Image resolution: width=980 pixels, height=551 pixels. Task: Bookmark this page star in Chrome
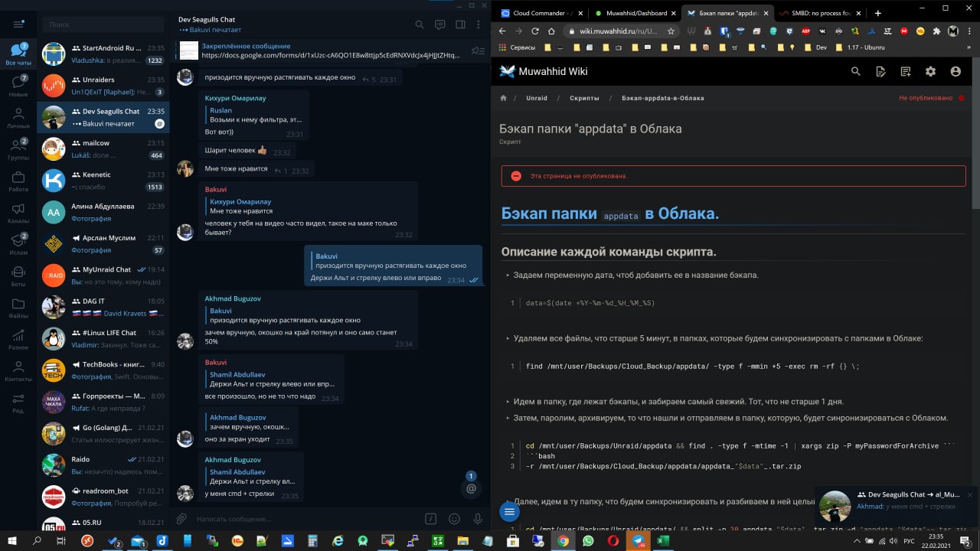click(671, 31)
